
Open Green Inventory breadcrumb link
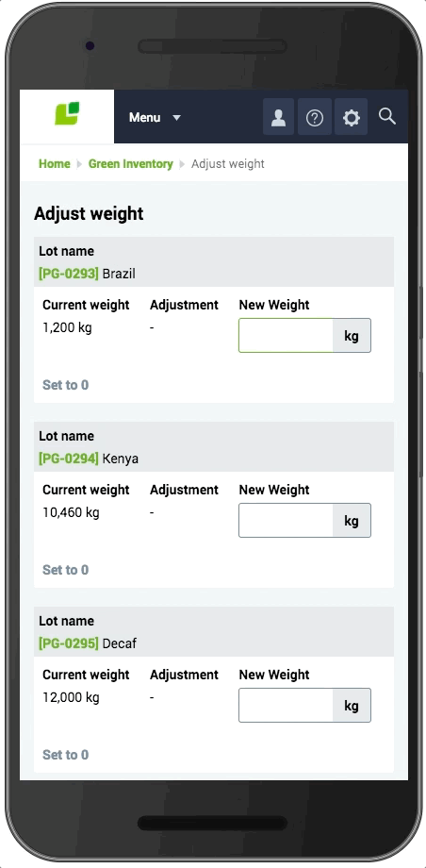coord(131,164)
